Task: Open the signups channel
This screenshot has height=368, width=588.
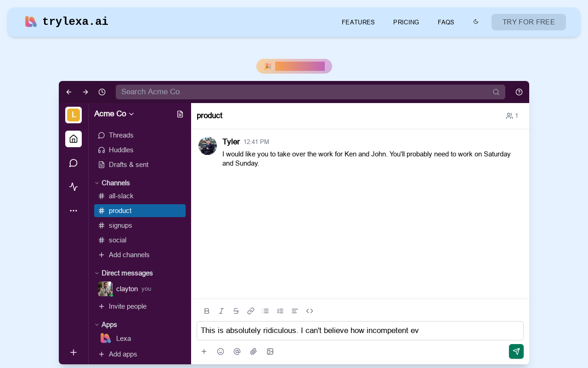Action: coord(140,225)
